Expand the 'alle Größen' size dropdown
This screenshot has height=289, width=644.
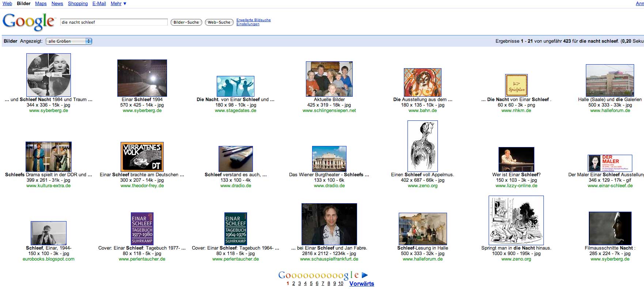coord(69,41)
